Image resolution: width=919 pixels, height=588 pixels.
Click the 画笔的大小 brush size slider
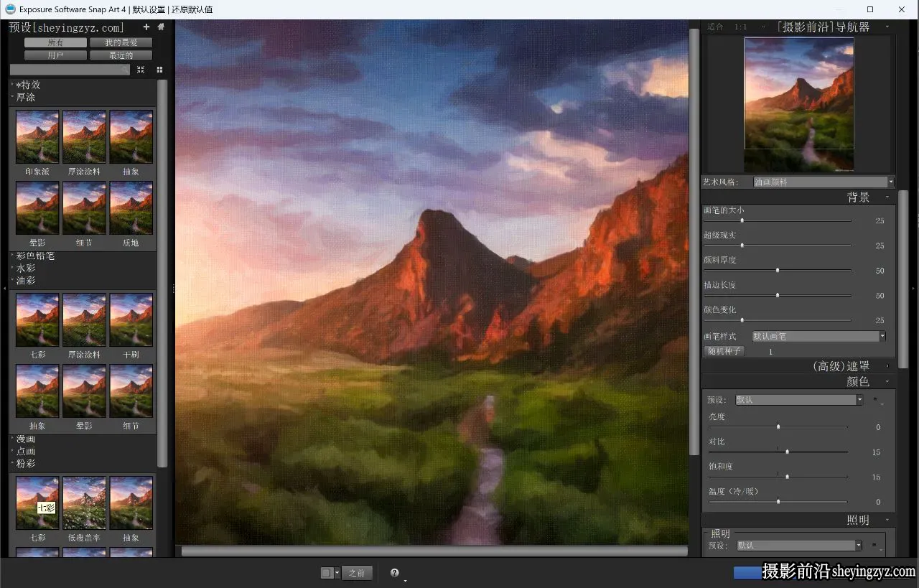click(778, 220)
